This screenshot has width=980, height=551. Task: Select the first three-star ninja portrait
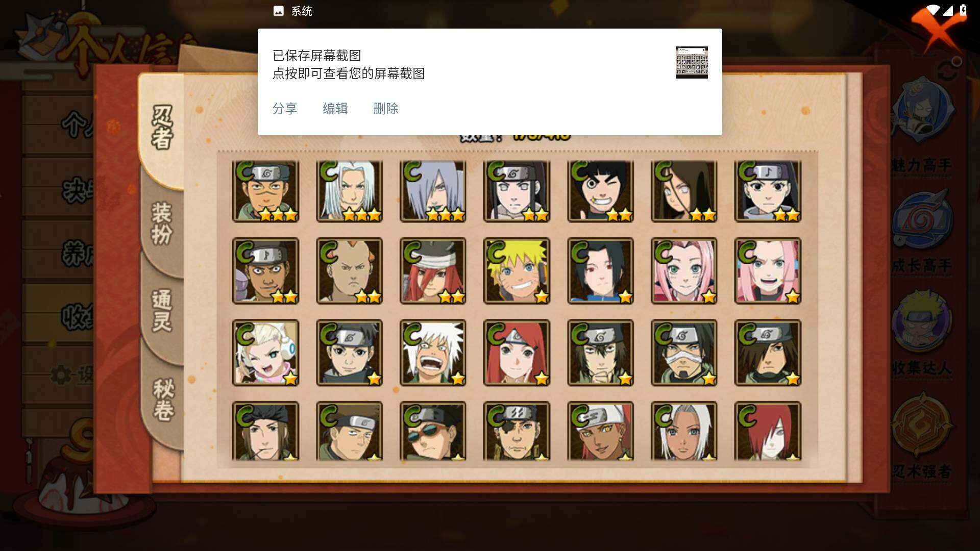(x=265, y=191)
